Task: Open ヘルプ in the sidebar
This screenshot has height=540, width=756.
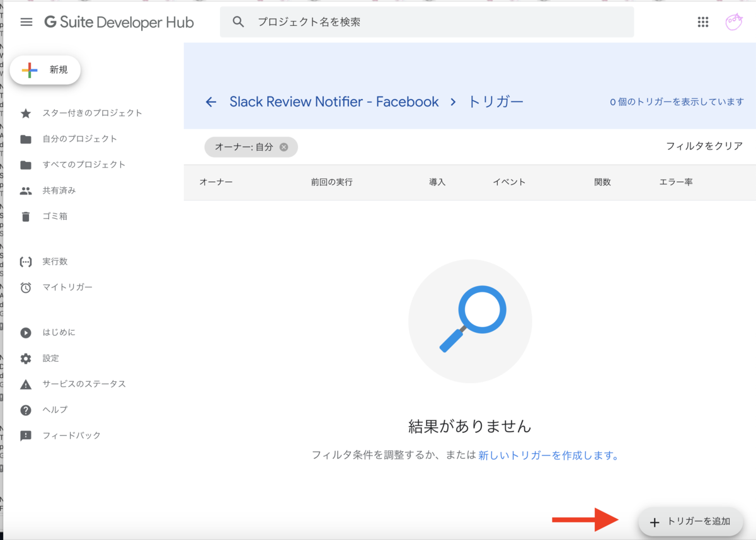Action: tap(55, 410)
